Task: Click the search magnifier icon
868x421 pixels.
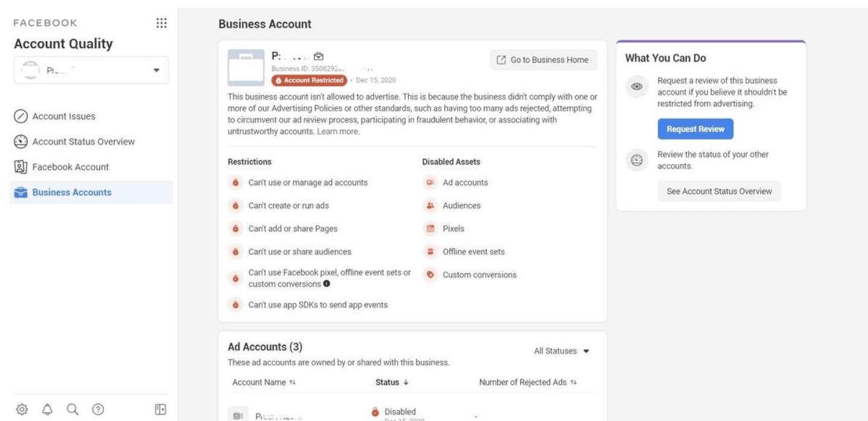Action: pos(72,410)
